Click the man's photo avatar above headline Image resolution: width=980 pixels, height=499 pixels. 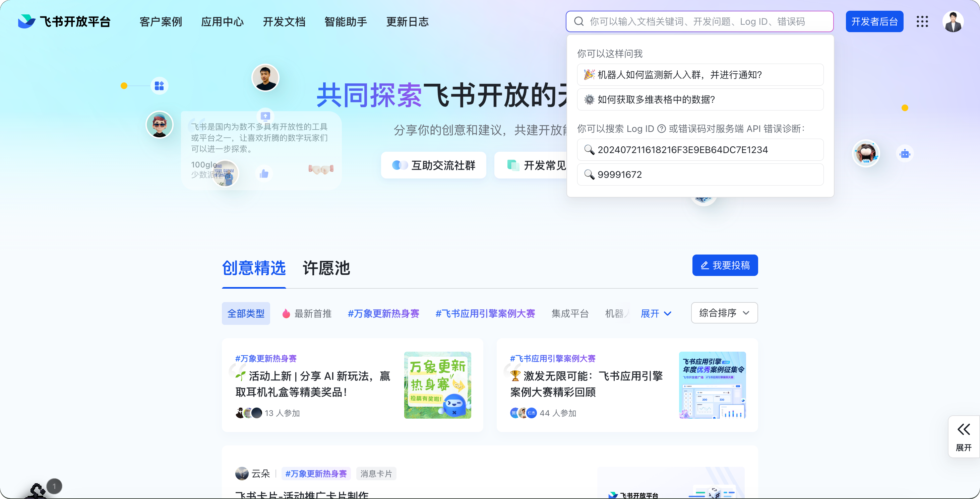pyautogui.click(x=265, y=78)
